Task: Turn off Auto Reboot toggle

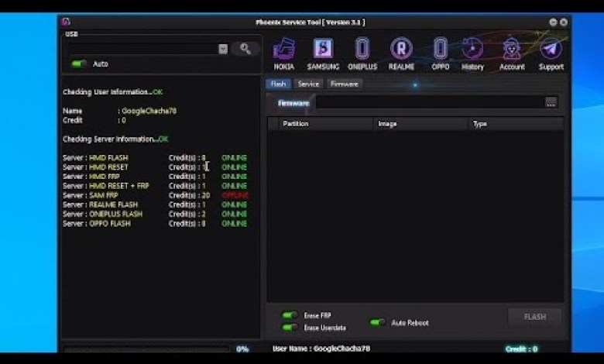Action: (x=378, y=322)
